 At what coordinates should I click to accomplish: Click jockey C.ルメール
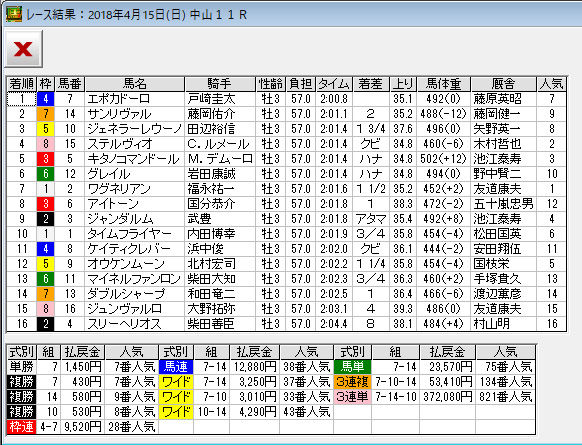point(218,144)
